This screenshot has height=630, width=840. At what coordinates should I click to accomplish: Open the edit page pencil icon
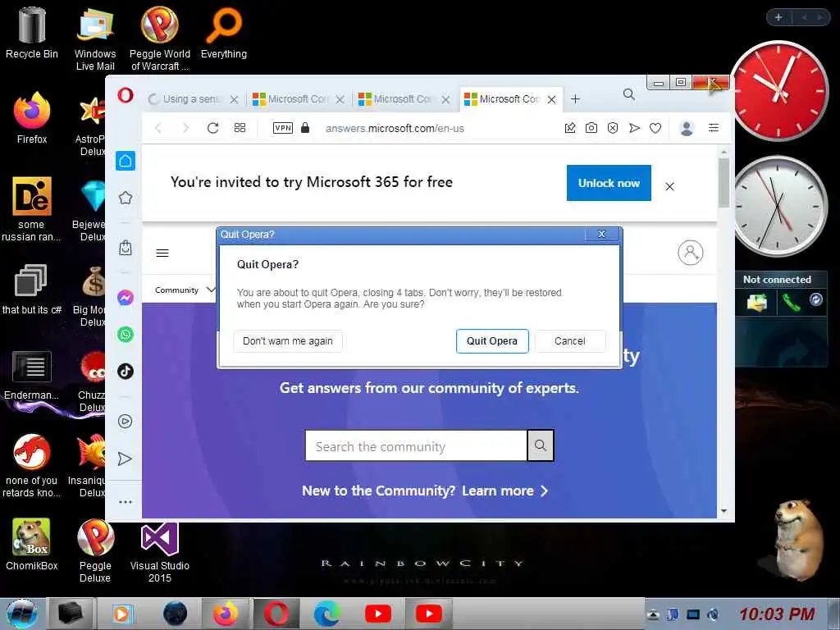[570, 128]
